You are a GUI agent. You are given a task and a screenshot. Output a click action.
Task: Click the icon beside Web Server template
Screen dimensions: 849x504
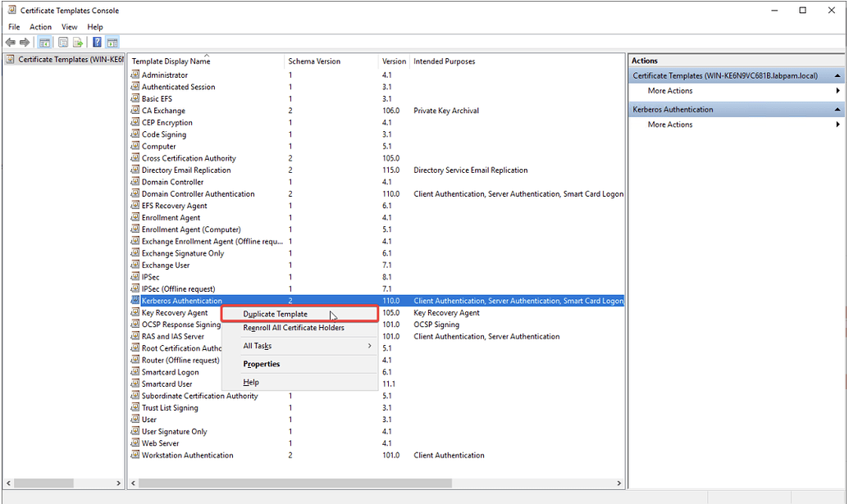click(x=135, y=443)
